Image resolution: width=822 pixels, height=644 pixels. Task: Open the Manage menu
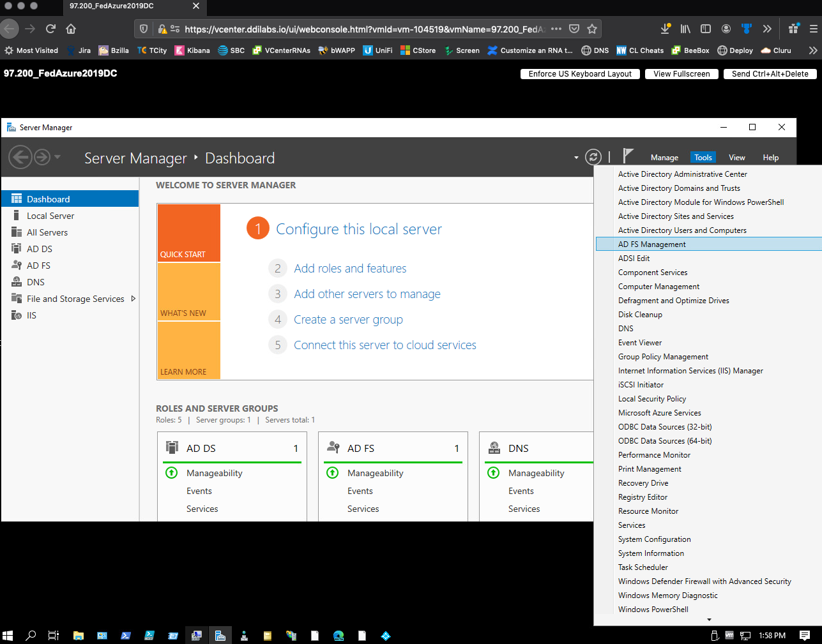pyautogui.click(x=664, y=158)
